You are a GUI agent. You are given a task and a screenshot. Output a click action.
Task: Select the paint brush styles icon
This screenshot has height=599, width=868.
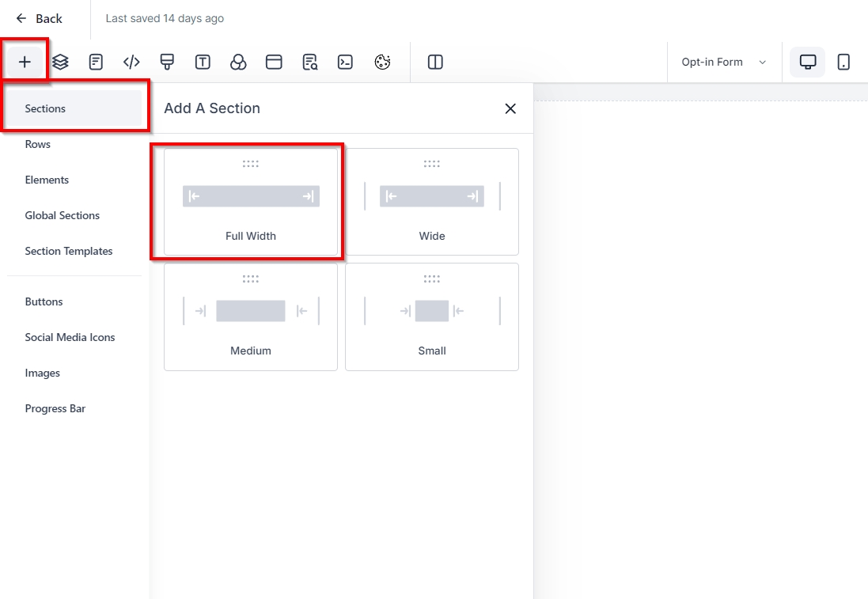click(167, 62)
